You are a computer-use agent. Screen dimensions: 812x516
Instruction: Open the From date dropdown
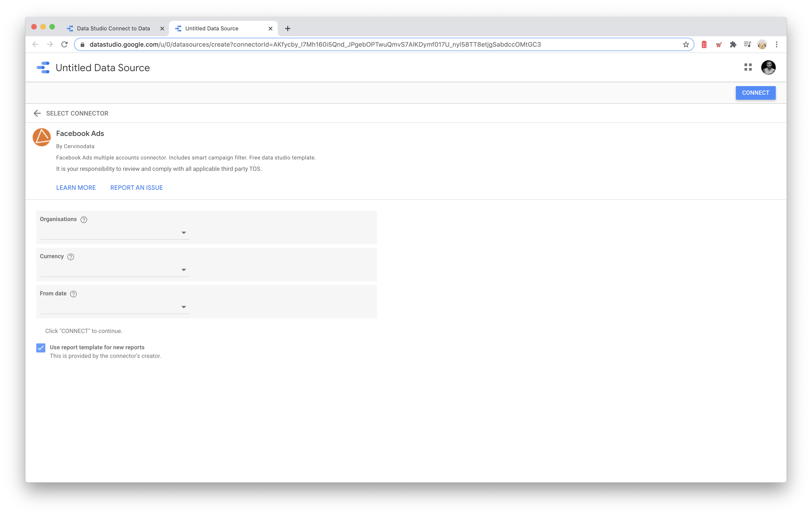115,307
